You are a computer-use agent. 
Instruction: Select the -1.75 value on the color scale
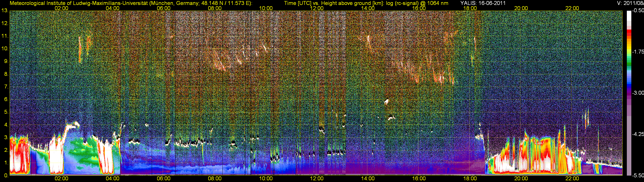click(x=638, y=52)
